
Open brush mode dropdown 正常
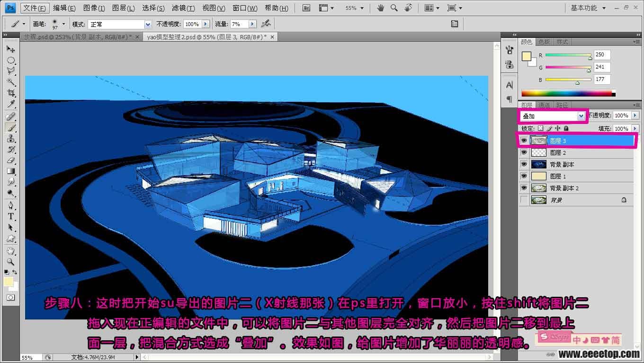(120, 24)
